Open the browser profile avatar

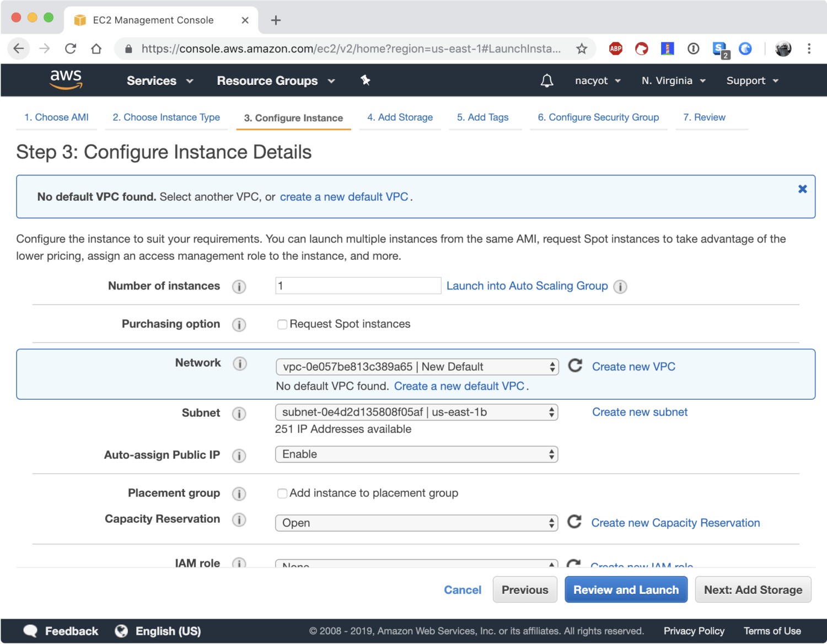(783, 49)
